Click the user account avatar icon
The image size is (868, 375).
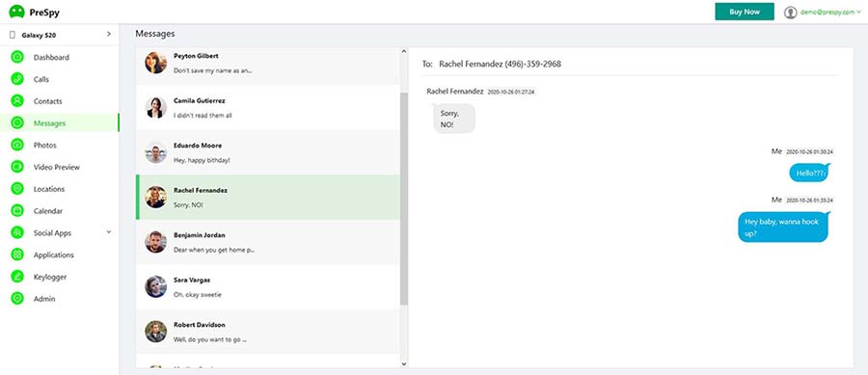(x=791, y=13)
